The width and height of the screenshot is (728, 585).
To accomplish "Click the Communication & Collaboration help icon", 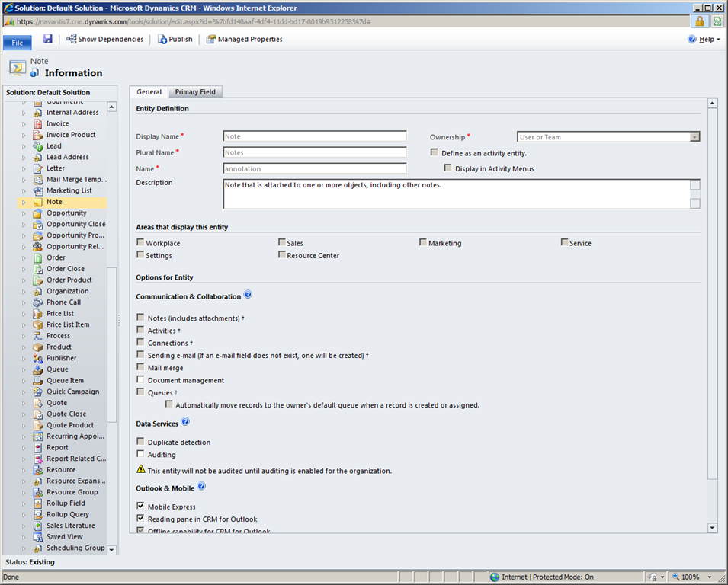I will [248, 296].
